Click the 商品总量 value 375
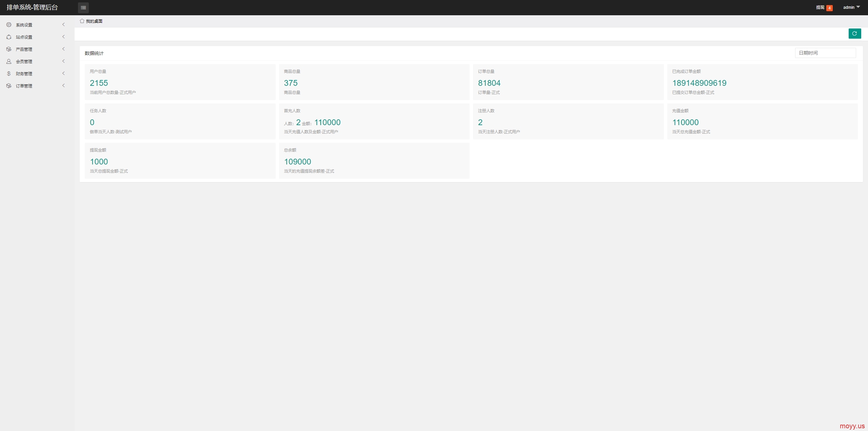The image size is (868, 431). pyautogui.click(x=291, y=83)
